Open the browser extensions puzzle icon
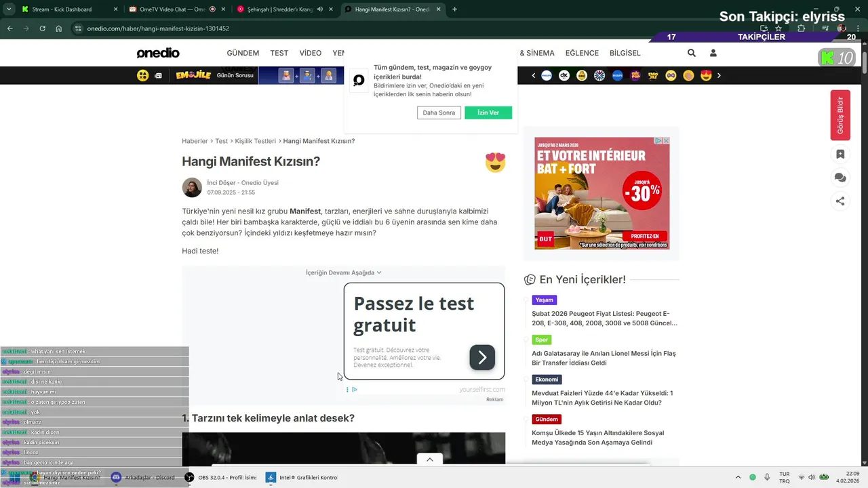 [802, 28]
